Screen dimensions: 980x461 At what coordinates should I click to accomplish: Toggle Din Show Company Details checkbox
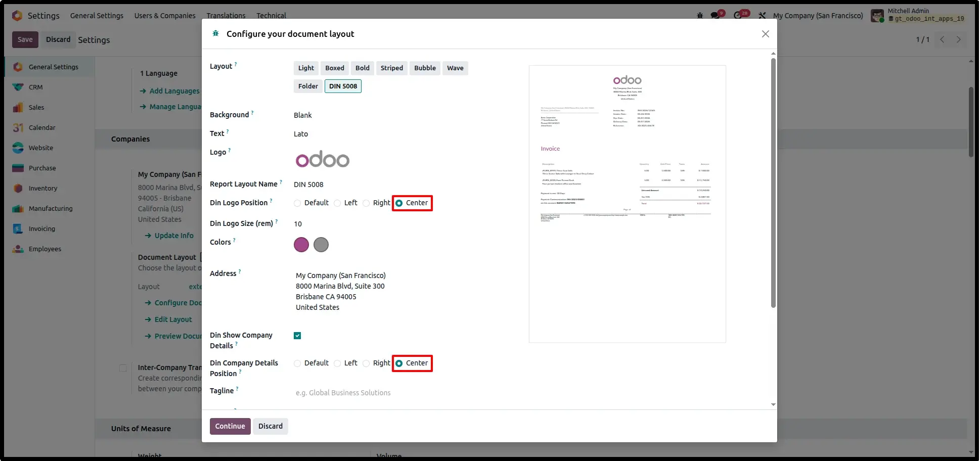tap(297, 336)
